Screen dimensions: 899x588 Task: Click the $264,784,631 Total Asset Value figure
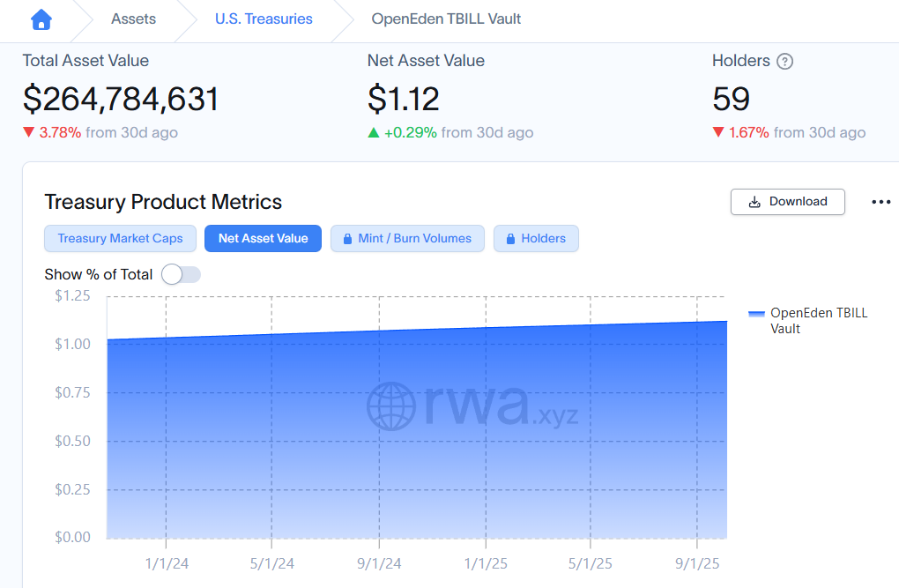[x=121, y=99]
